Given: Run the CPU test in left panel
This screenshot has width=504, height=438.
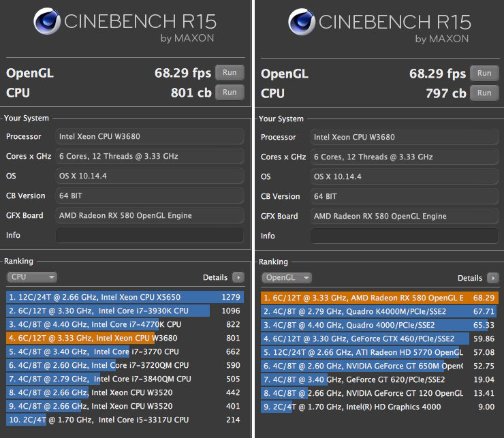Looking at the screenshot, I should 230,93.
